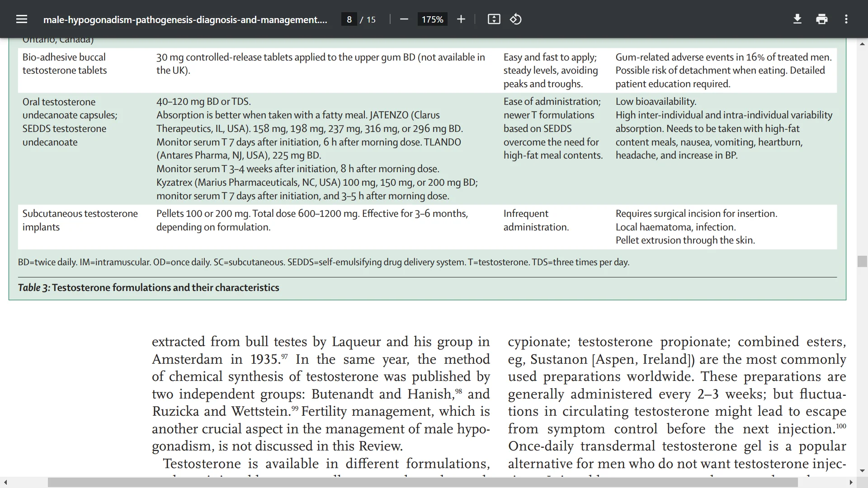Click the scroll left arrow
The width and height of the screenshot is (868, 488).
(x=5, y=483)
